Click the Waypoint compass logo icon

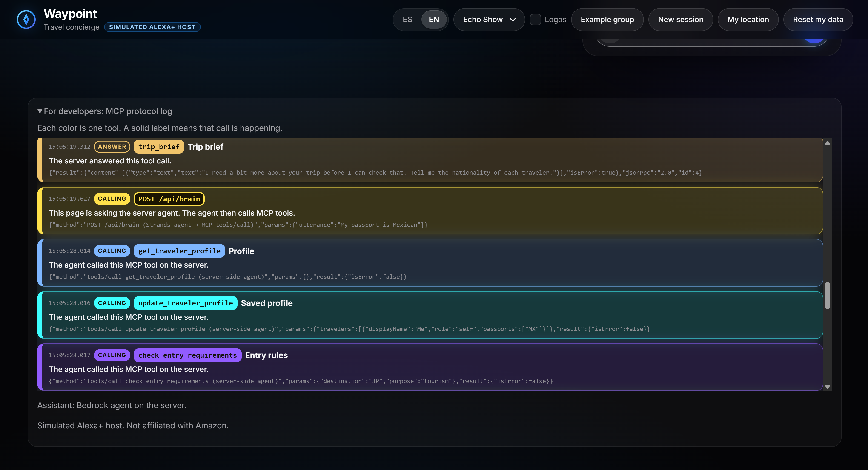tap(26, 20)
